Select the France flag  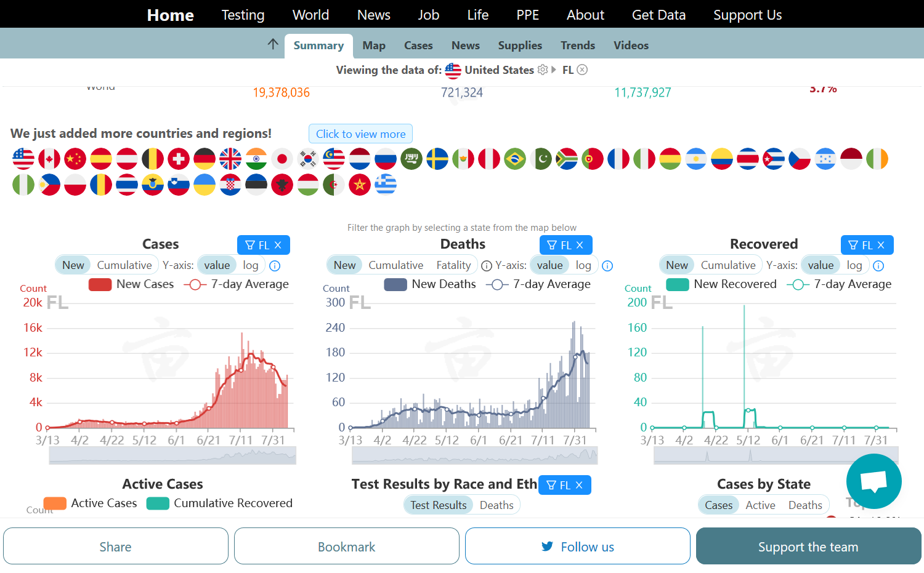point(618,159)
